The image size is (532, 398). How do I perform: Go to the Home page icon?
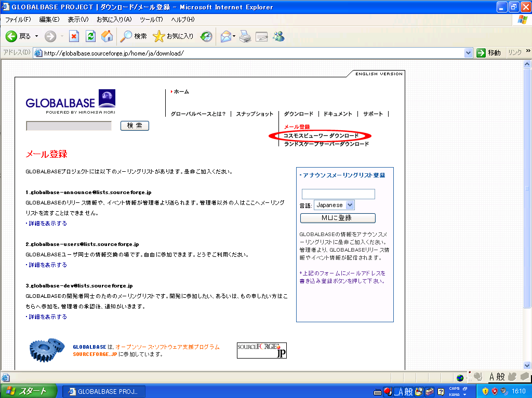(x=107, y=36)
